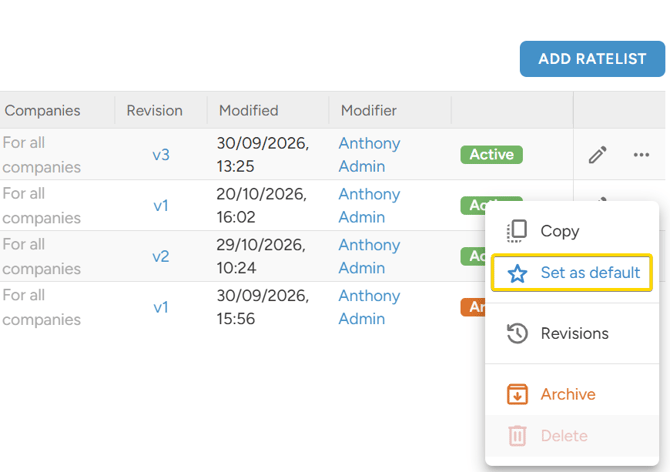
Task: Click the greyed Delete menu entry
Action: [x=572, y=436]
